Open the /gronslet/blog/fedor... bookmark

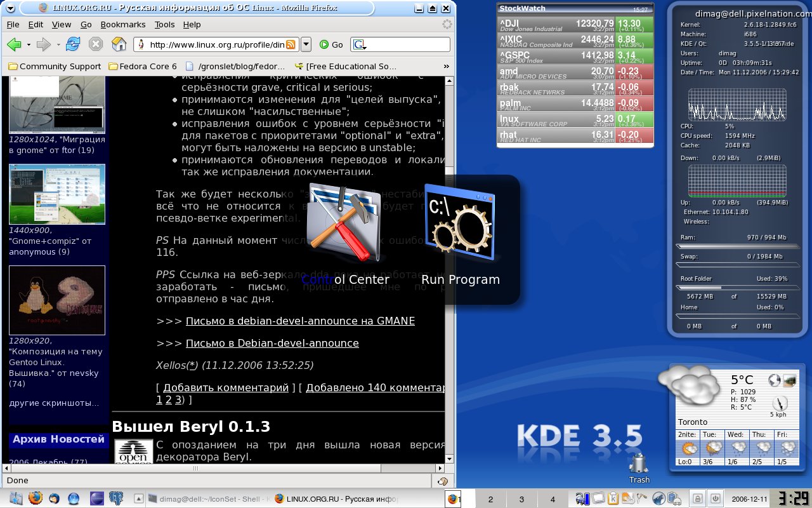click(x=237, y=66)
